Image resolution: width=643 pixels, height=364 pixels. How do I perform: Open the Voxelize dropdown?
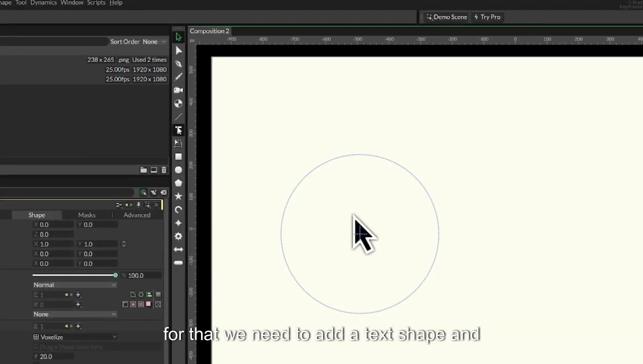point(75,337)
